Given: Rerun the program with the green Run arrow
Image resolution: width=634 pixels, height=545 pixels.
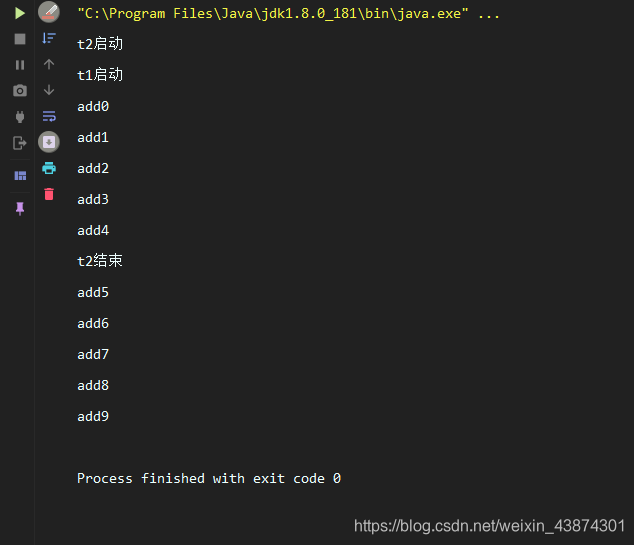Looking at the screenshot, I should pos(19,13).
